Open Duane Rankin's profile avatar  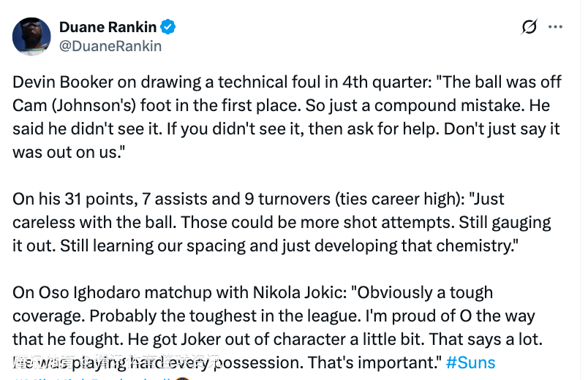point(31,37)
